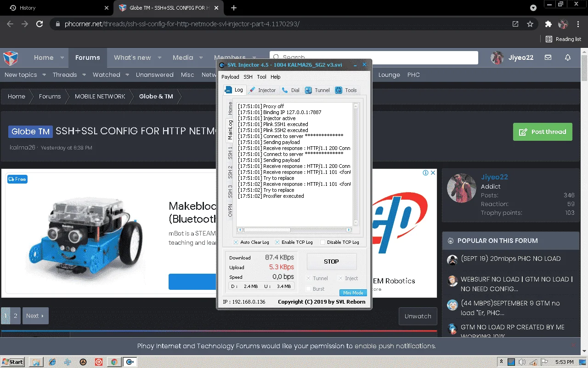
Task: Switch SVL Injector to Mini Mode
Action: [x=353, y=293]
